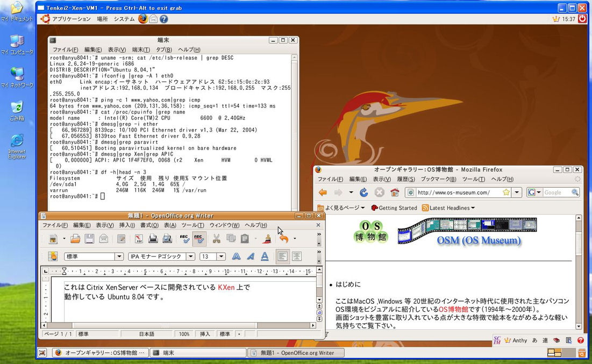592x364 pixels.
Task: Click the Format Paintbrush icon in Writer
Action: pyautogui.click(x=268, y=239)
